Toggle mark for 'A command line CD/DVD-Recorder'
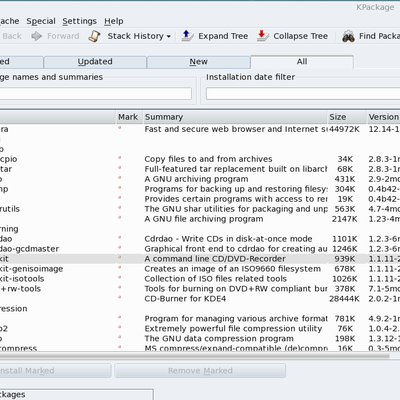 click(119, 258)
